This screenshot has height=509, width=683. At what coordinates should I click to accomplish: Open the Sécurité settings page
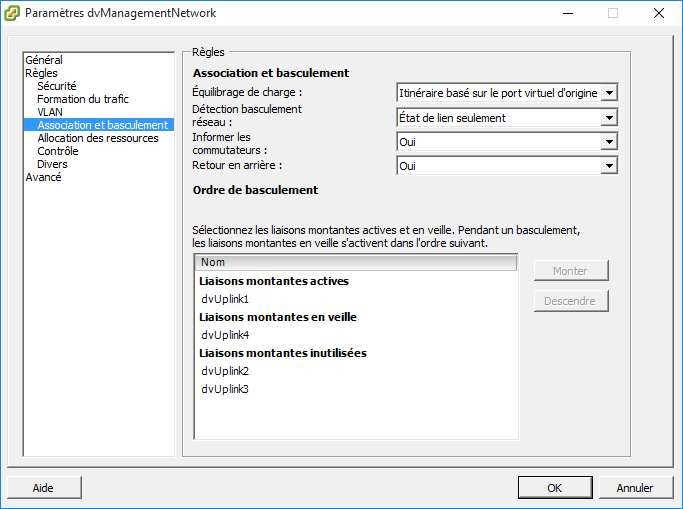point(57,86)
